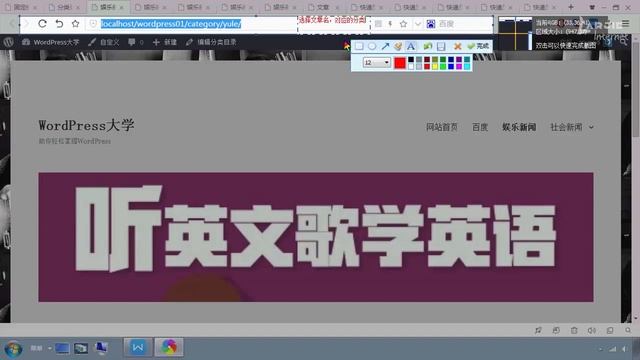Pick the purple color swatch
The height and width of the screenshot is (360, 640).
point(459,60)
